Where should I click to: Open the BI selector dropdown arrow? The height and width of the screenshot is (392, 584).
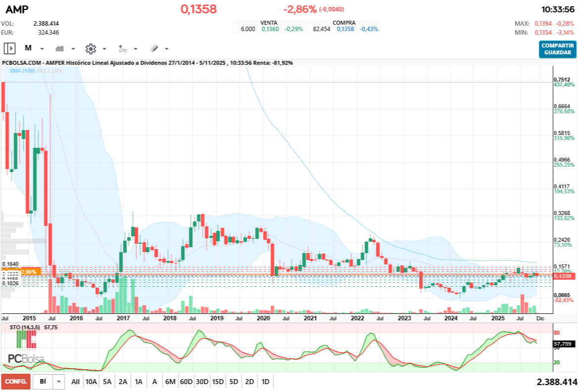point(59,382)
